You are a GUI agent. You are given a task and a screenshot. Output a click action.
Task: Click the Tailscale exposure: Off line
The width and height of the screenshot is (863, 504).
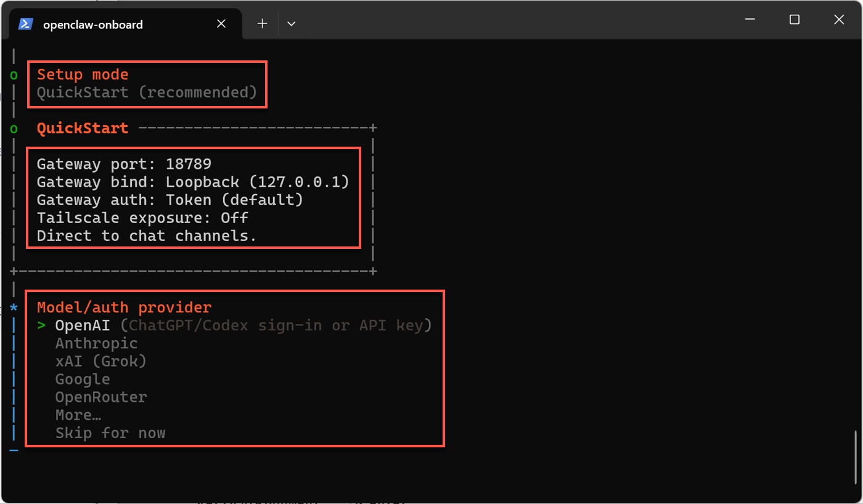click(x=143, y=217)
